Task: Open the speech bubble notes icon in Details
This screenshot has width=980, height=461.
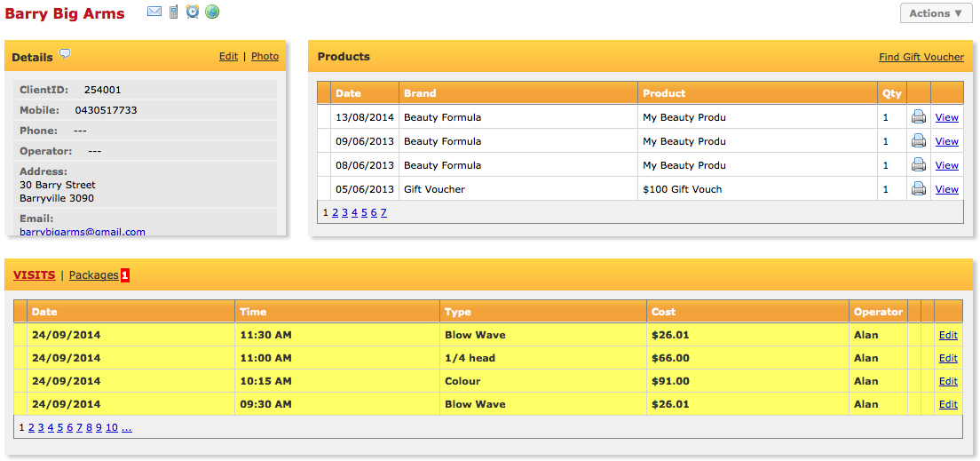Action: 65,54
